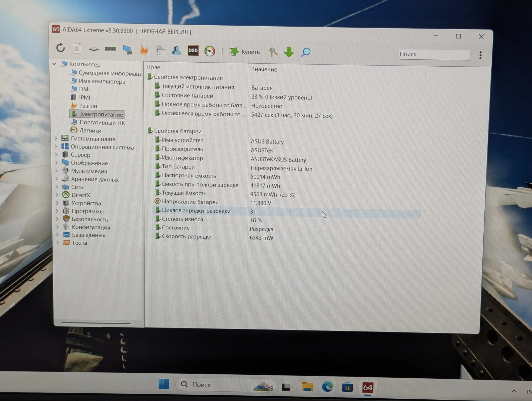Click the Refresh toolbar icon
Image resolution: width=532 pixels, height=401 pixels.
[61, 48]
